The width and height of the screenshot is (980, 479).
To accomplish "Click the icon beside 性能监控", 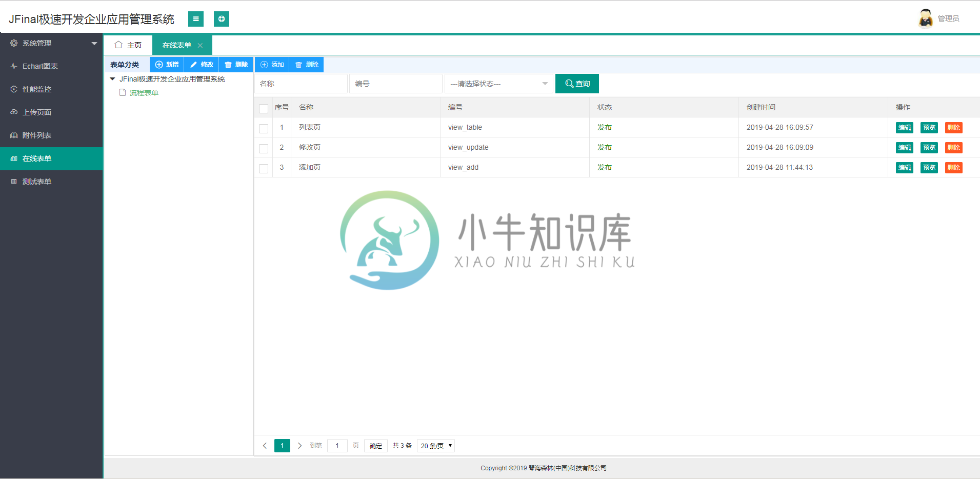I will pyautogui.click(x=14, y=89).
